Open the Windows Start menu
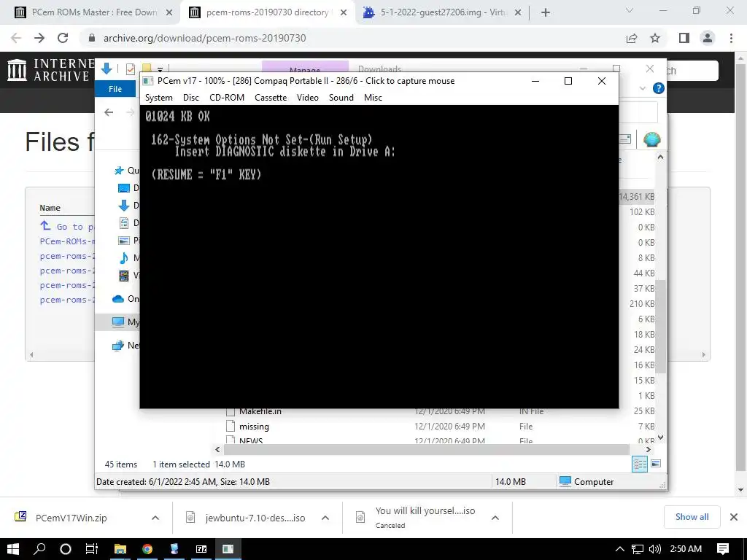Viewport: 747px width, 560px height. (x=13, y=549)
